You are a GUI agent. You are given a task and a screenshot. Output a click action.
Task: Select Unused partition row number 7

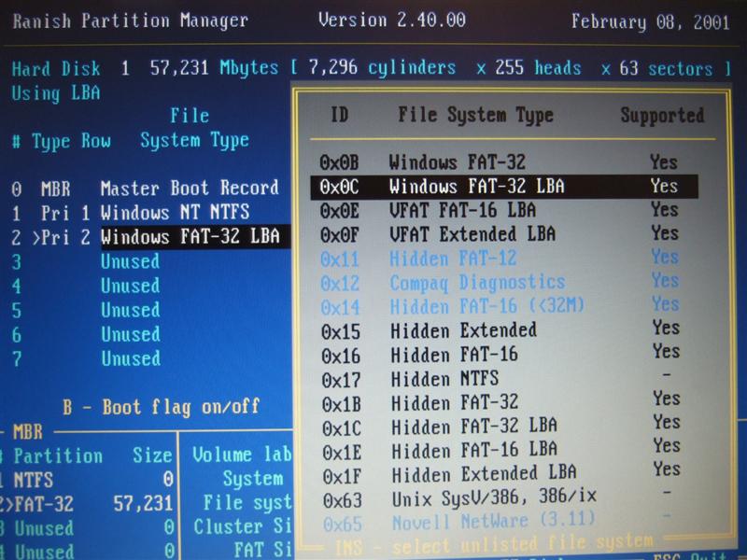click(x=86, y=358)
